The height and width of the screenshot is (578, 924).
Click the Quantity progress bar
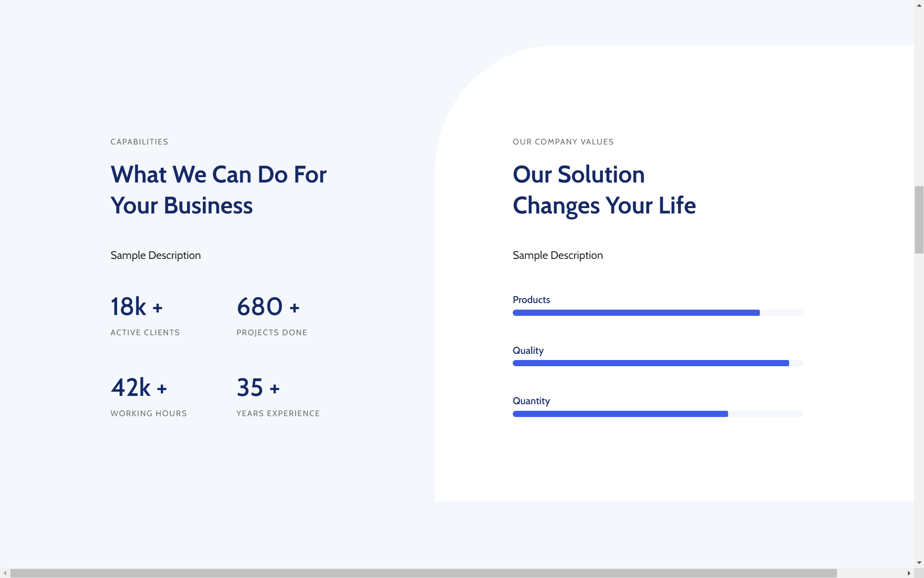658,414
